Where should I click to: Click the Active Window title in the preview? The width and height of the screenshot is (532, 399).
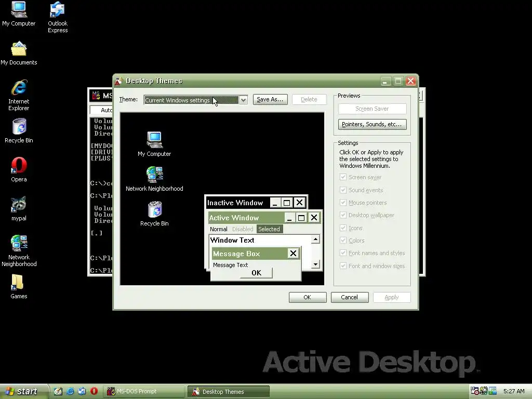coord(234,218)
